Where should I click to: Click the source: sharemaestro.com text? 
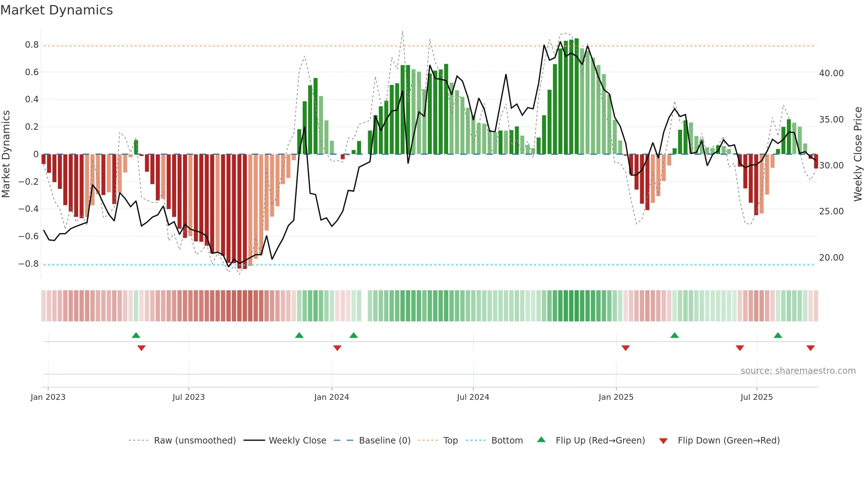[x=798, y=371]
